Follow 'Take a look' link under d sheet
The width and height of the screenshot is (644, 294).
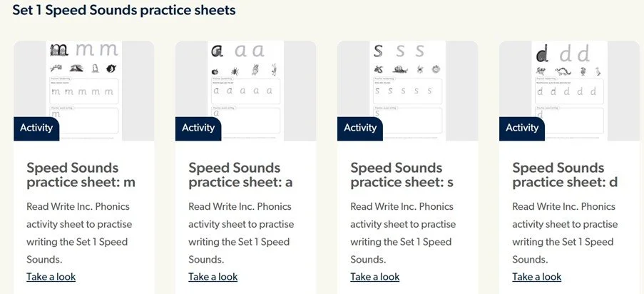pos(536,277)
